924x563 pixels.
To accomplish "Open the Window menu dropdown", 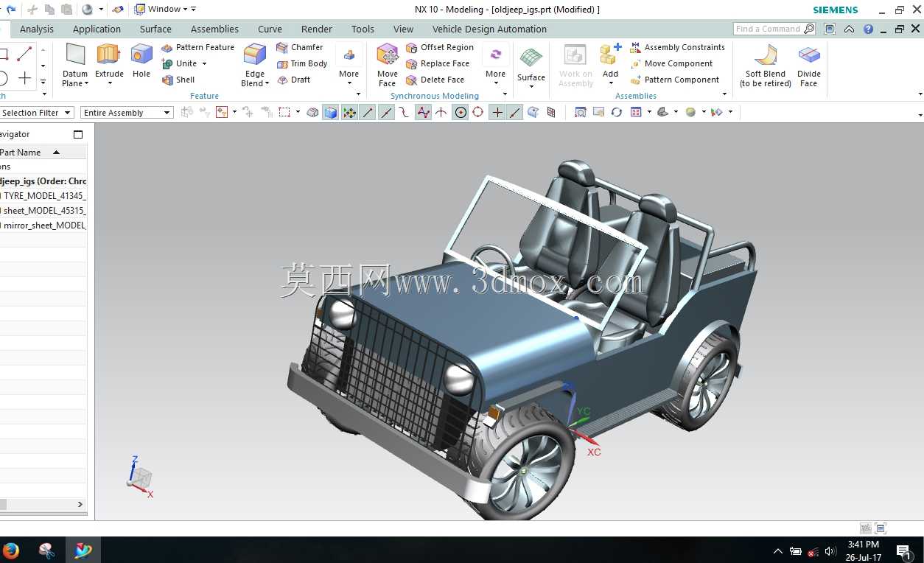I will (164, 9).
